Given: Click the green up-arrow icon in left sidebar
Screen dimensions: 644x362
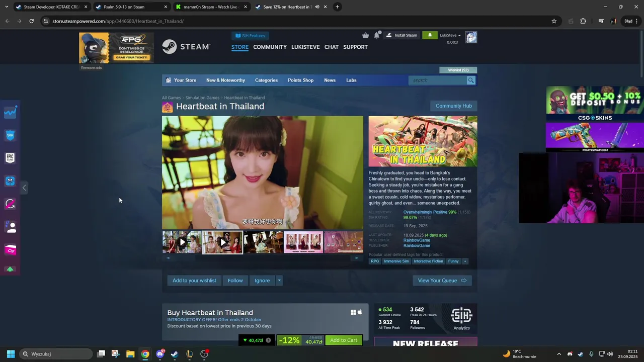Looking at the screenshot, I should click(x=10, y=269).
